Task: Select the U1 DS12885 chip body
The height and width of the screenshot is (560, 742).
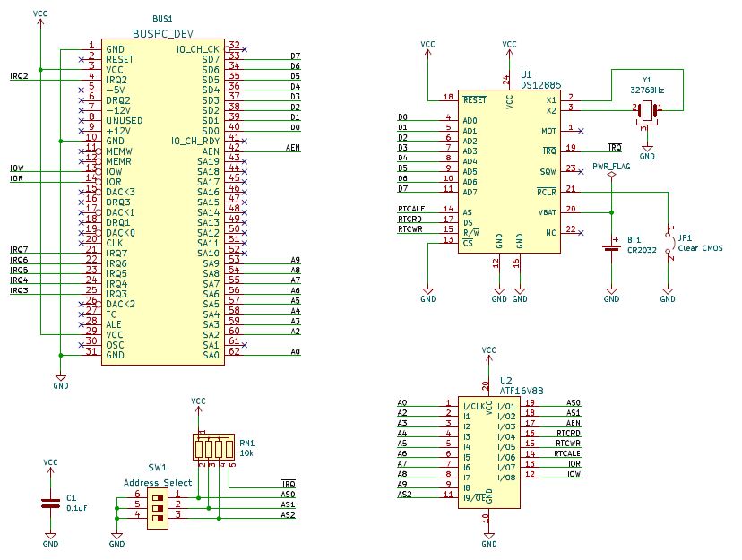Action: click(x=509, y=172)
